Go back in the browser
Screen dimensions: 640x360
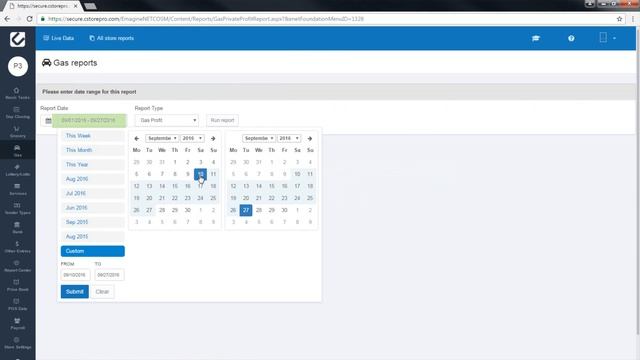pos(7,19)
